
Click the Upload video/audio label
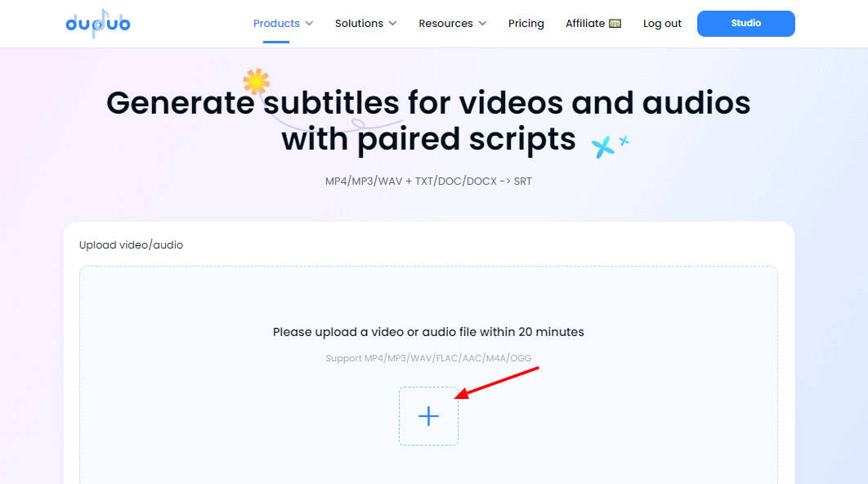pos(132,244)
